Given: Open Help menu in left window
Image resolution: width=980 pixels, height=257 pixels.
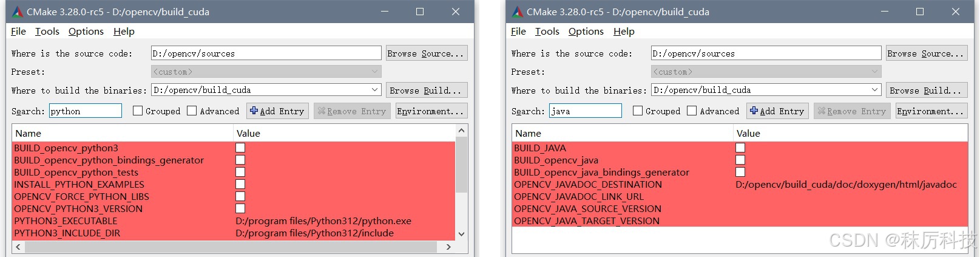Looking at the screenshot, I should click(x=124, y=31).
